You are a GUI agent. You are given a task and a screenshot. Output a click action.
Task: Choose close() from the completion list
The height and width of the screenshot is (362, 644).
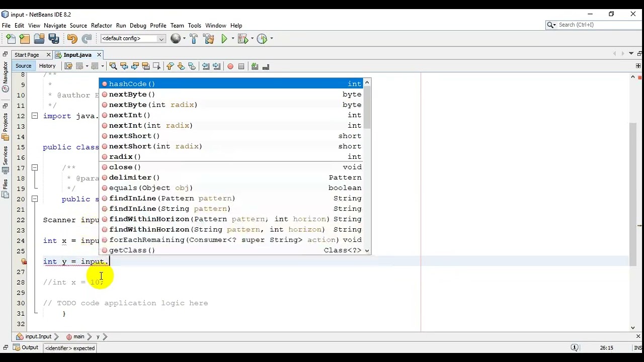[x=231, y=167]
